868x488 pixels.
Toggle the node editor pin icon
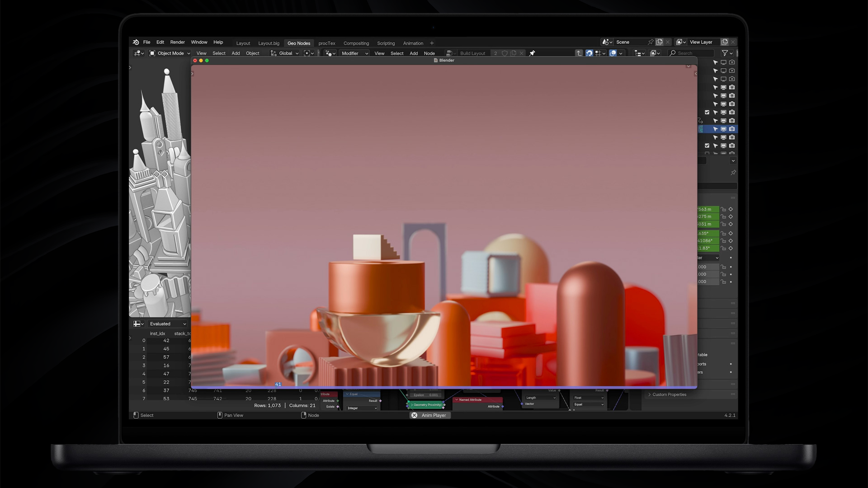(x=532, y=53)
